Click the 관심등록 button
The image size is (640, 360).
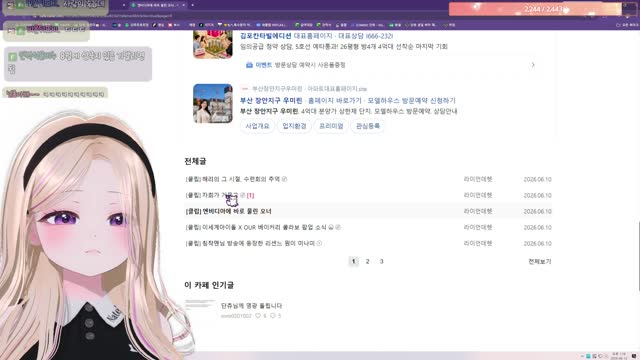368,126
